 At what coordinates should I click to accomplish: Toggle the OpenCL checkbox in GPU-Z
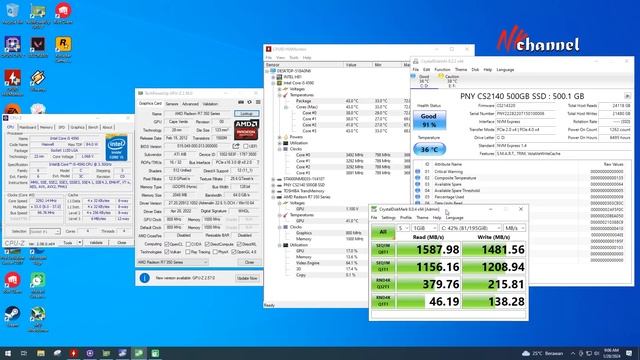pos(167,244)
